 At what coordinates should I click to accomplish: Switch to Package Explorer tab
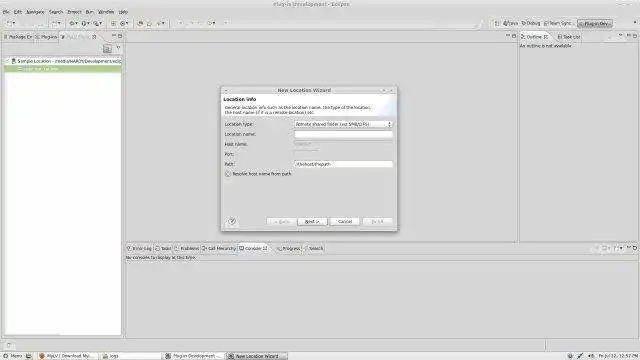click(x=18, y=37)
